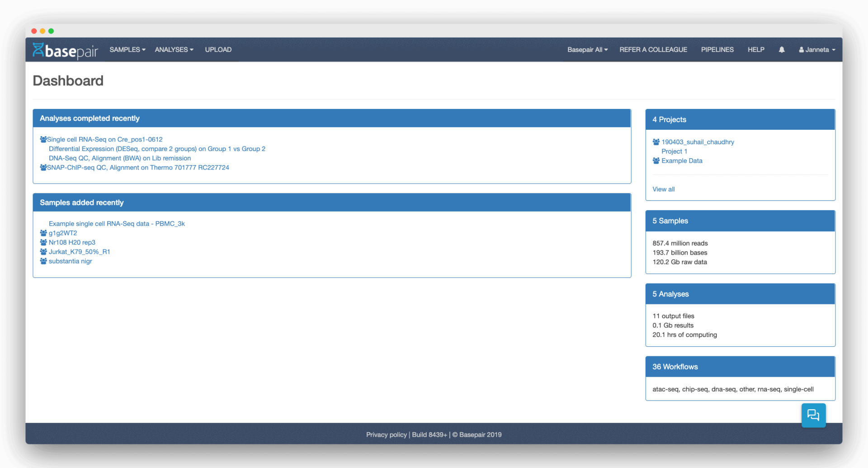Expand the Basepair All selector

click(587, 50)
